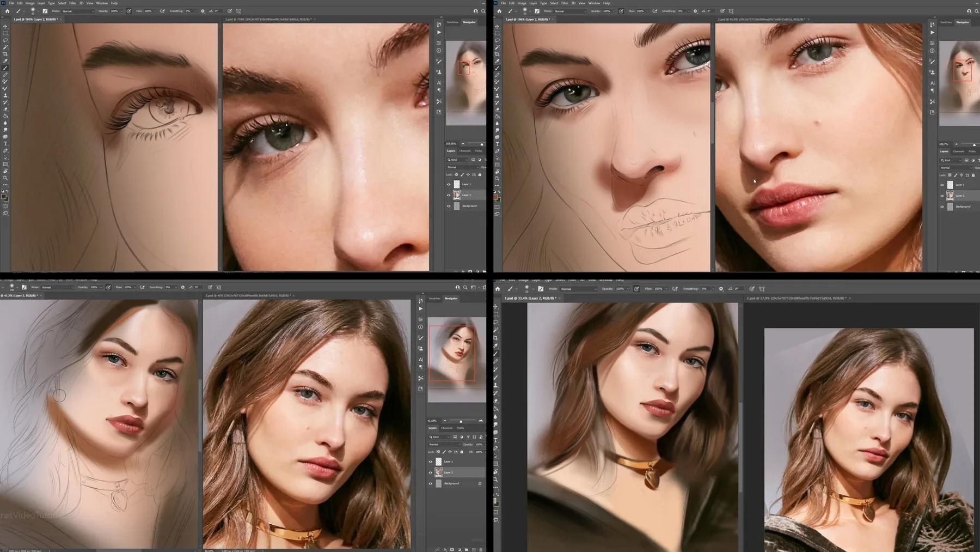Viewport: 980px width, 552px height.
Task: Click foreground color swatch in top-left window toolbar
Action: click(4, 197)
